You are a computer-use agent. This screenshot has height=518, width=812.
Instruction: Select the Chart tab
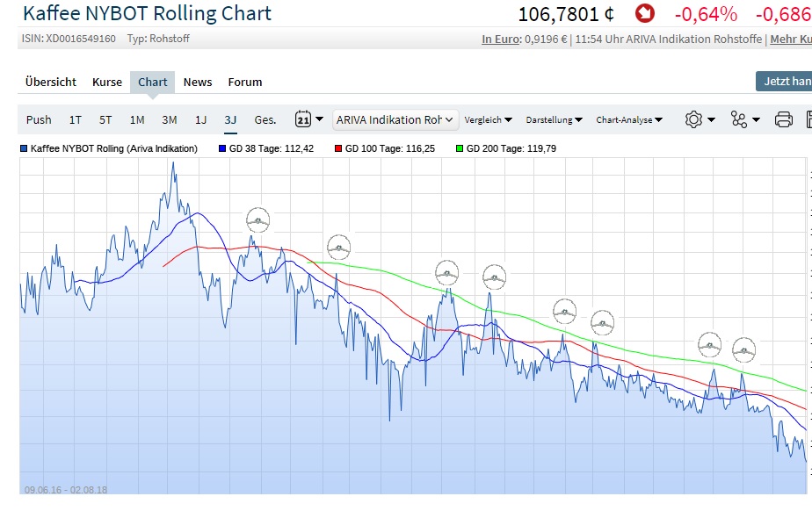152,82
